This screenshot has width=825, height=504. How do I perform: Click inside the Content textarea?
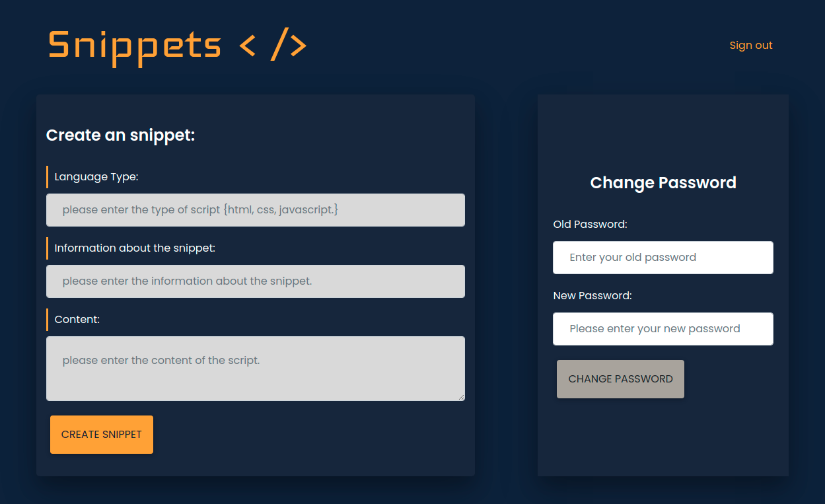(x=256, y=369)
